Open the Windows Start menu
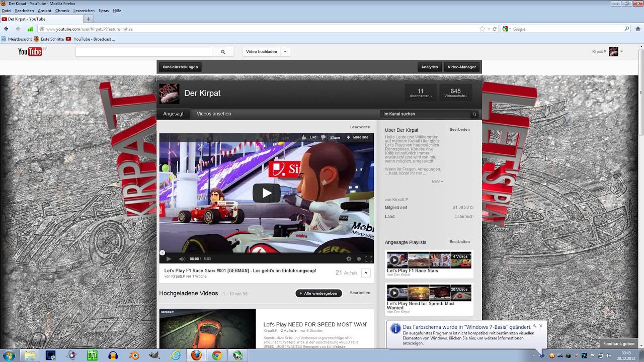 [x=9, y=355]
